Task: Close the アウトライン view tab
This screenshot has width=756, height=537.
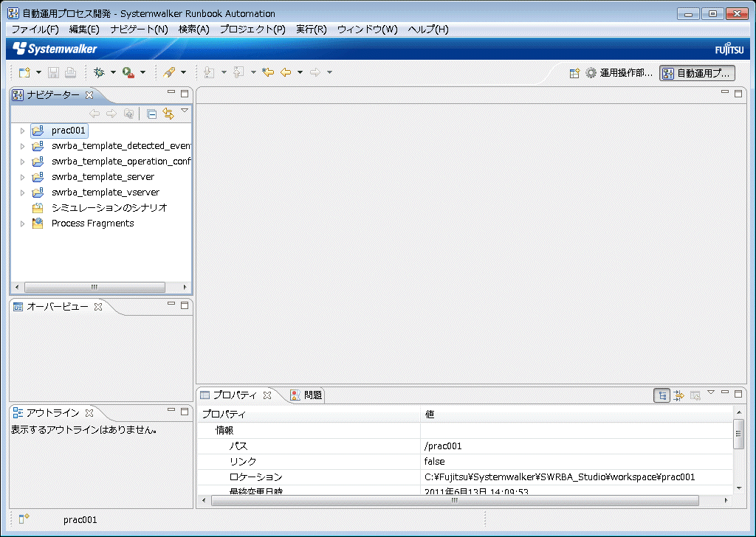Action: pos(89,413)
